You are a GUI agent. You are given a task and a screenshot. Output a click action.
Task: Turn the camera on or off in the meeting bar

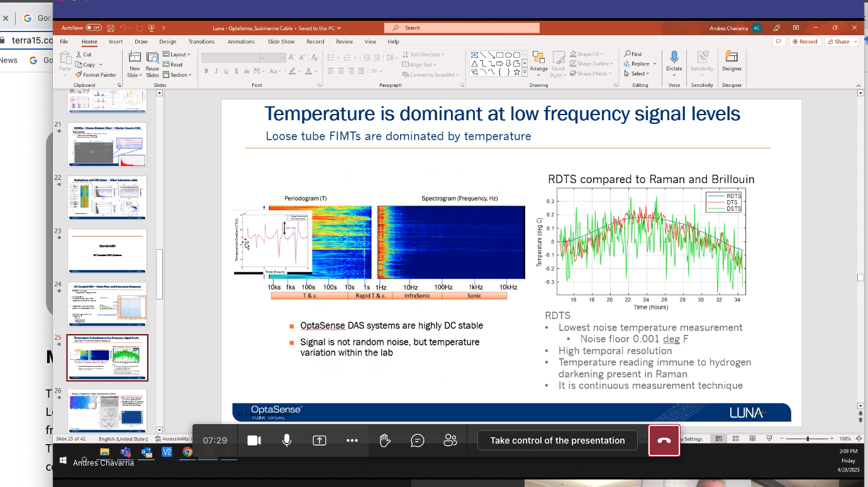(254, 440)
